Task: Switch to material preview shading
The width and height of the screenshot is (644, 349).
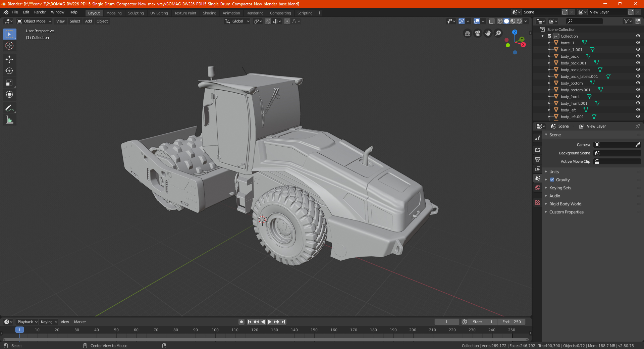Action: point(513,21)
